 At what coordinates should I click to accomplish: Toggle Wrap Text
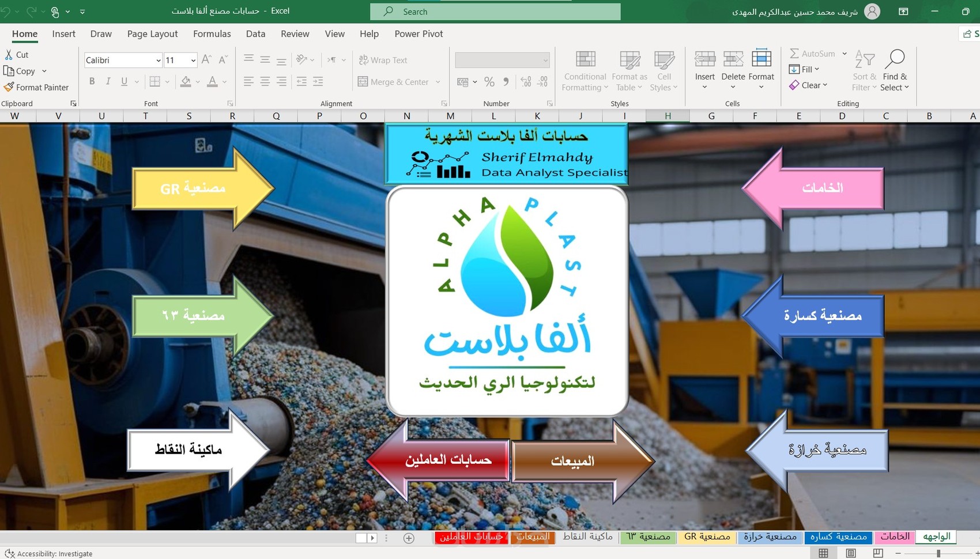click(383, 60)
